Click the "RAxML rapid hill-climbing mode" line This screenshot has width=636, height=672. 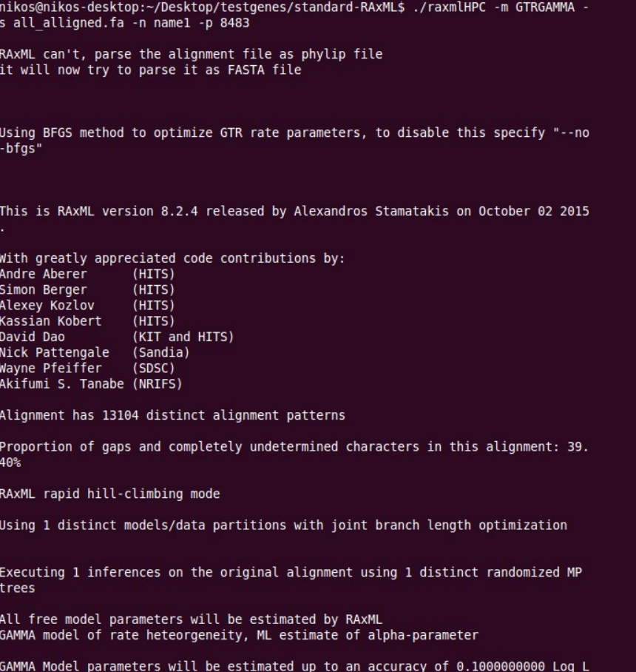point(109,494)
